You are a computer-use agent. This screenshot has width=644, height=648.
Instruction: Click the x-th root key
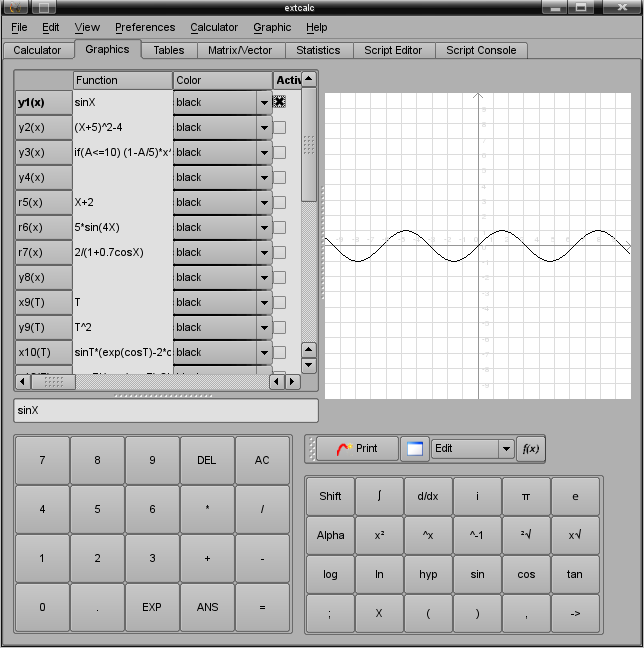575,535
